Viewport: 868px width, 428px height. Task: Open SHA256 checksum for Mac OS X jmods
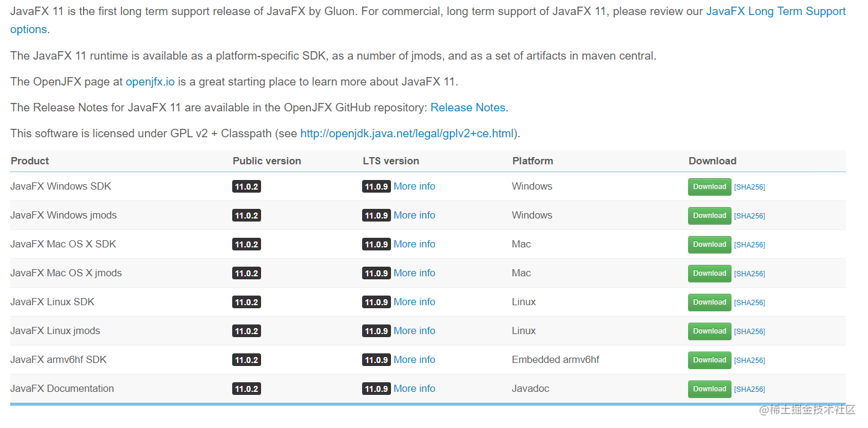tap(749, 273)
